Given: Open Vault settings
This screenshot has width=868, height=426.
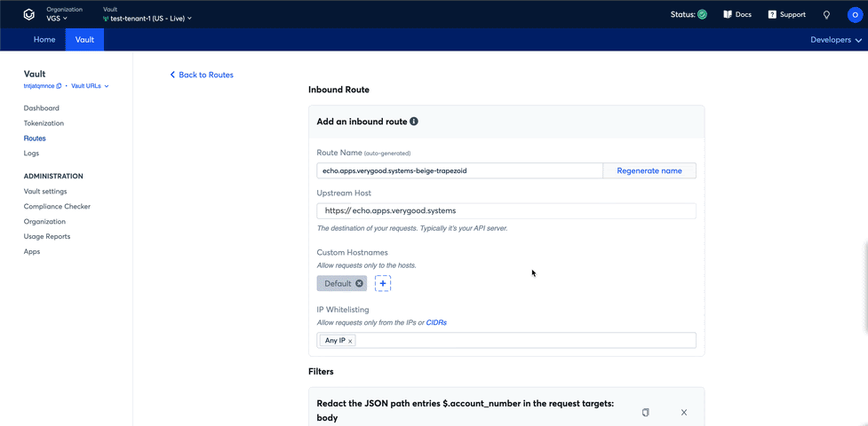Looking at the screenshot, I should click(x=45, y=192).
